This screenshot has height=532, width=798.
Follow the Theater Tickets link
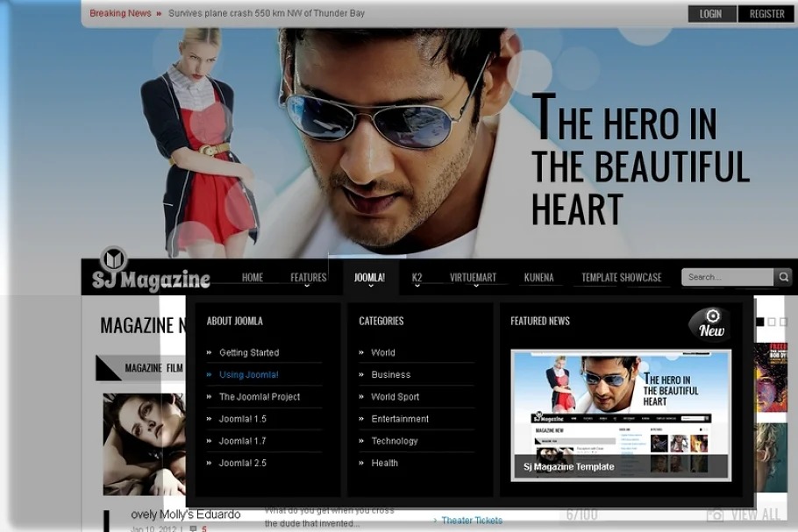[472, 521]
